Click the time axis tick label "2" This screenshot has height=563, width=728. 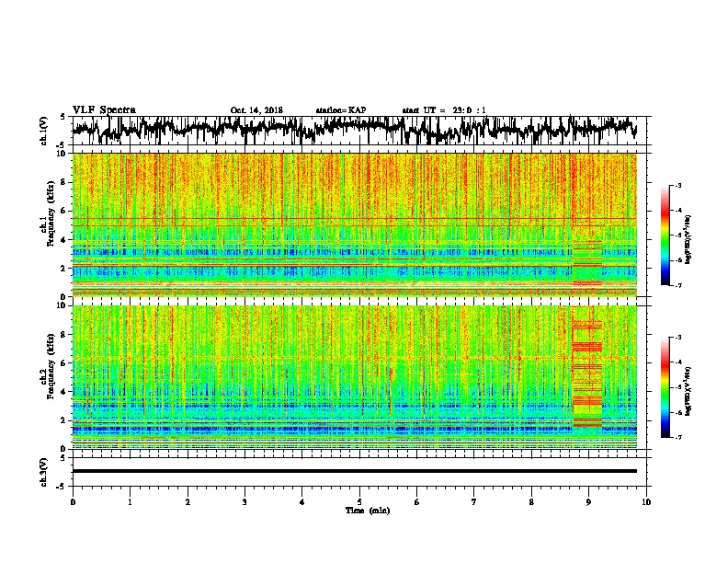click(x=188, y=502)
